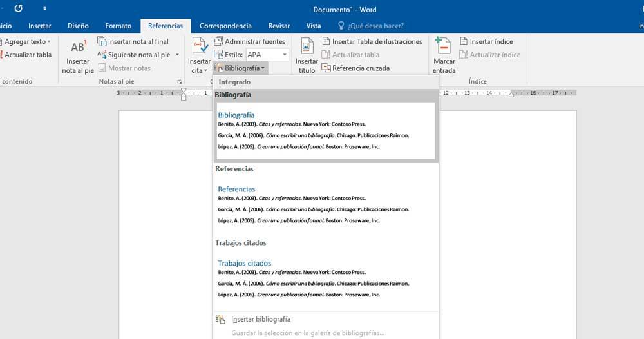Click the Documento1 - Word title text
Screen dimensions: 644x339
[x=345, y=10]
